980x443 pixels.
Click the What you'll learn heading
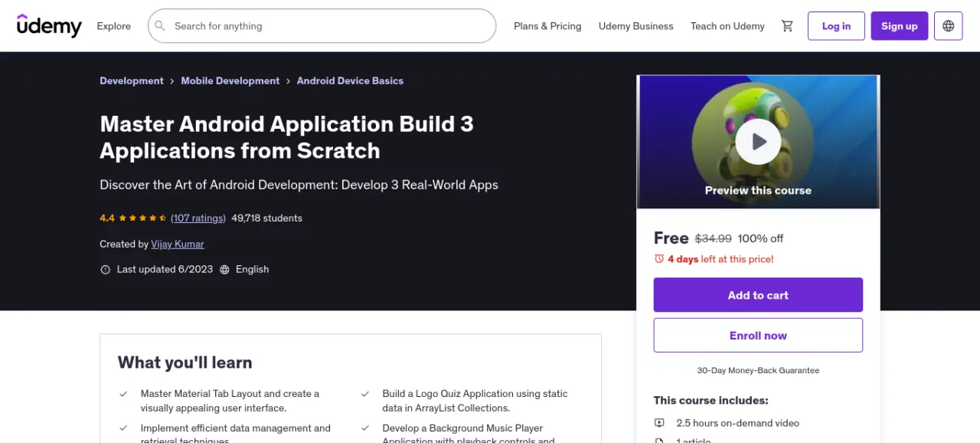point(185,363)
